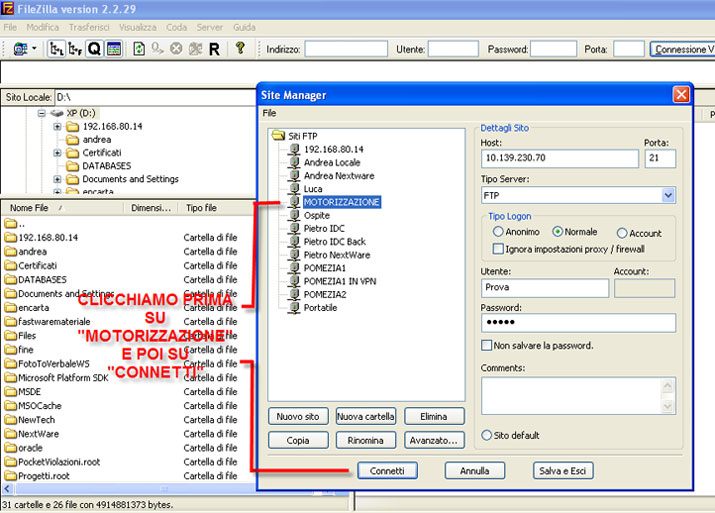
Task: Select the Ospite site
Action: pyautogui.click(x=316, y=215)
